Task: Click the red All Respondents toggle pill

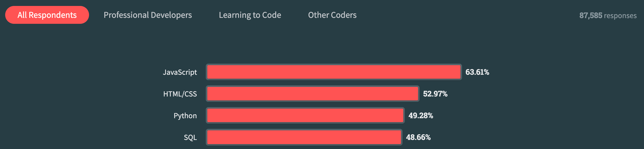Action: point(47,15)
